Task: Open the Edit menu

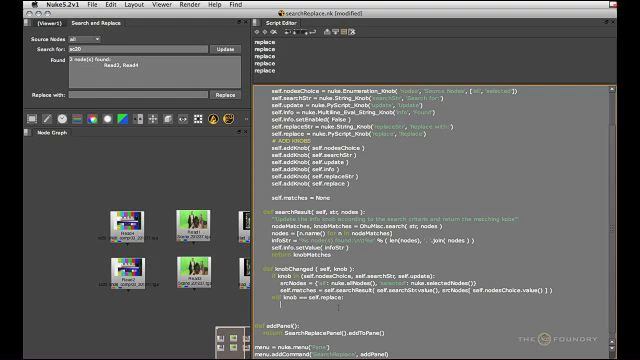Action: pyautogui.click(x=111, y=4)
